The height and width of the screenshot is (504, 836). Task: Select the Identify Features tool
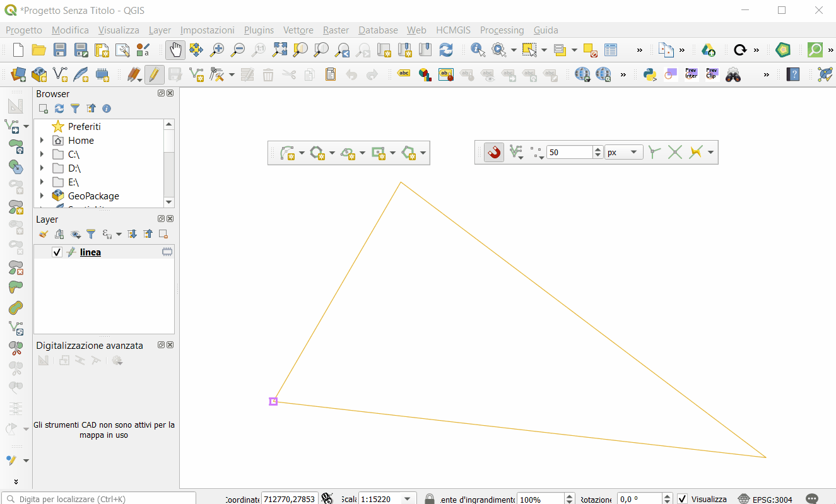click(478, 49)
